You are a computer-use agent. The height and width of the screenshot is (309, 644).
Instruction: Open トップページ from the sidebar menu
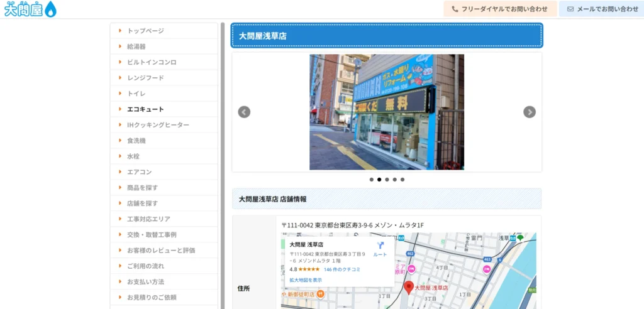[145, 31]
